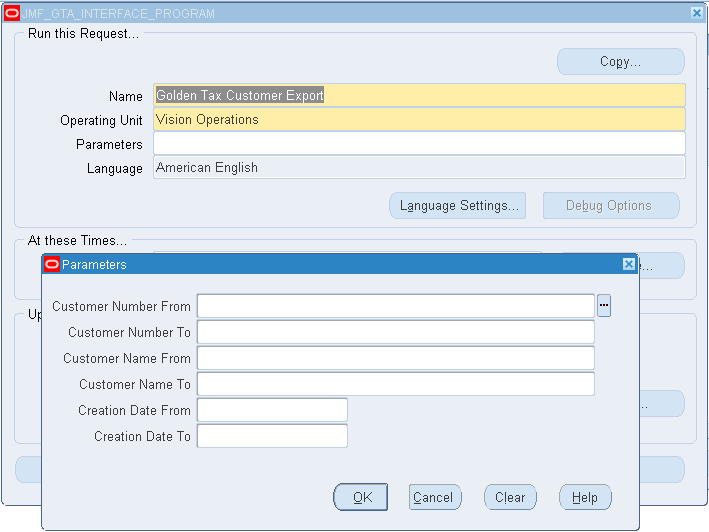
Task: Click the Creation Date From field
Action: [272, 410]
